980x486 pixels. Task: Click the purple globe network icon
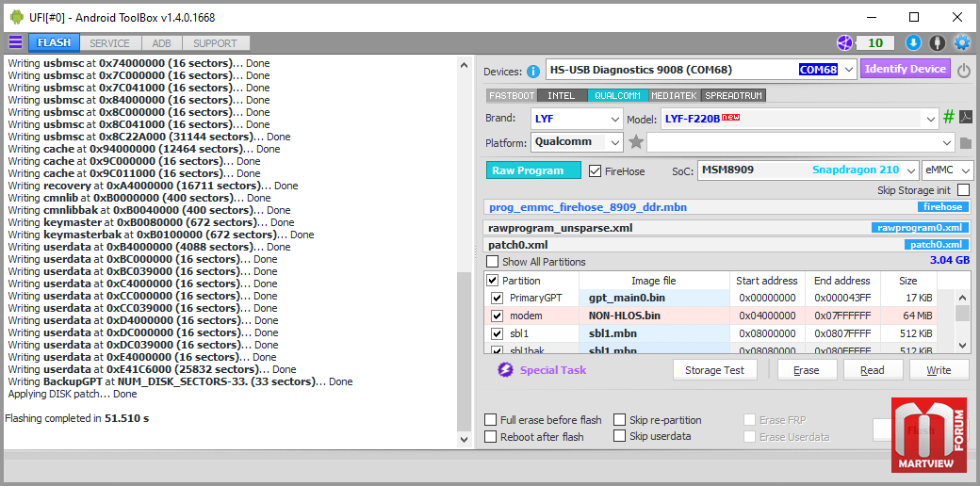845,43
